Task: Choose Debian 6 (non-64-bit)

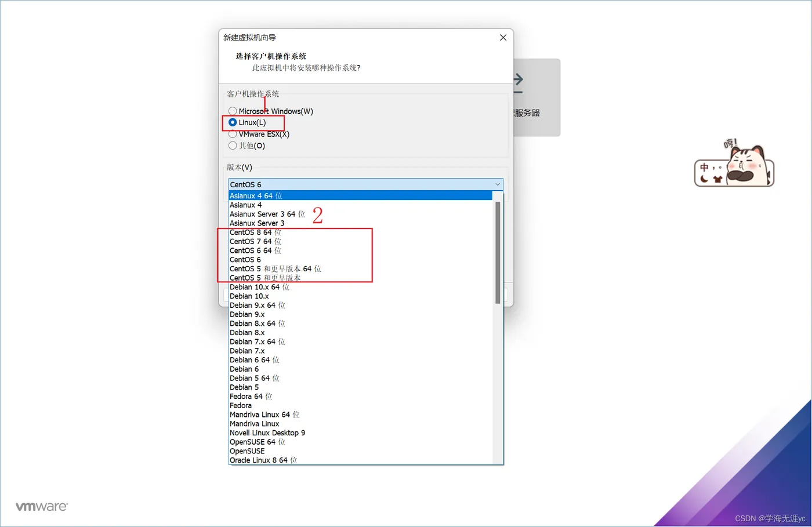Action: [x=360, y=369]
